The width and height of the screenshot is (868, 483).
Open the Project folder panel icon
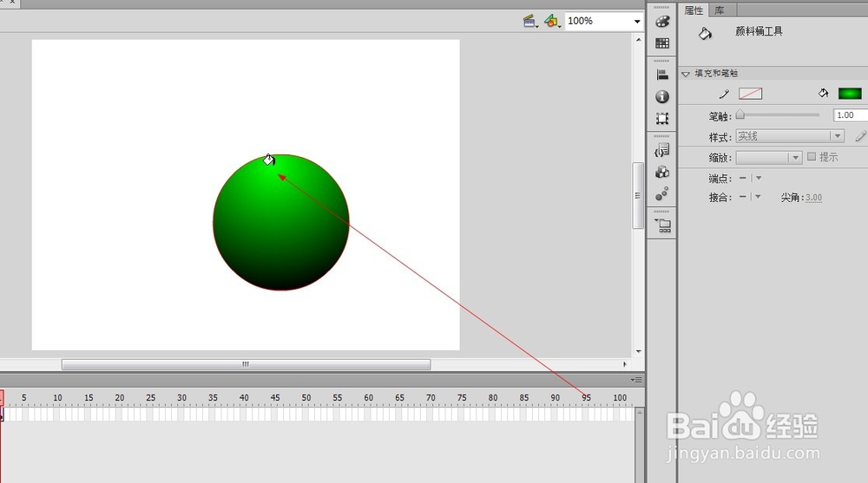(x=662, y=225)
